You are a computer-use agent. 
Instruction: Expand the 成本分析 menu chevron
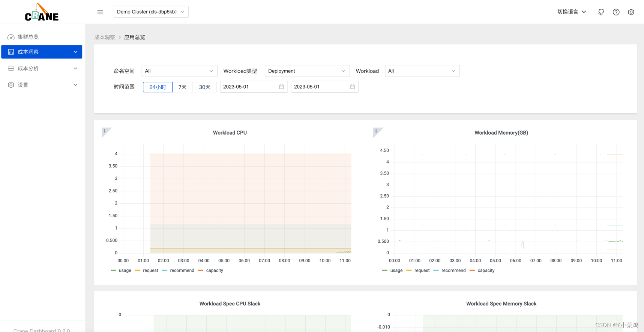coord(75,68)
